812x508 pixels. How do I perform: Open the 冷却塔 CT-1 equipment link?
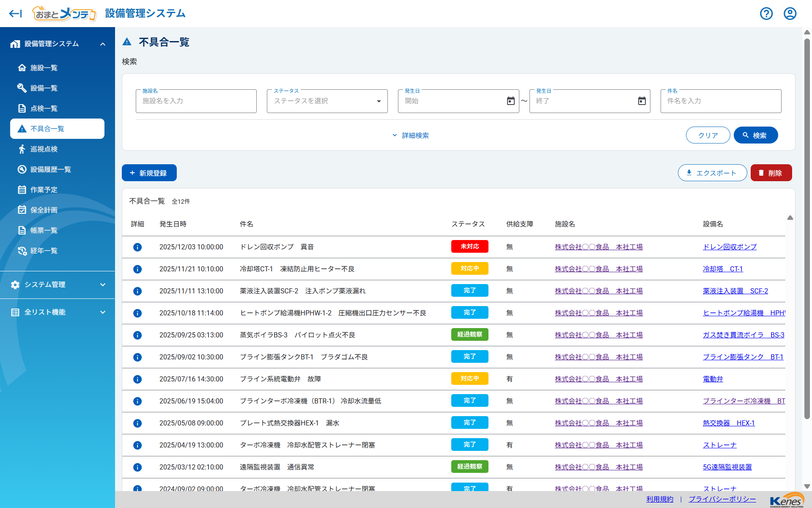[722, 269]
